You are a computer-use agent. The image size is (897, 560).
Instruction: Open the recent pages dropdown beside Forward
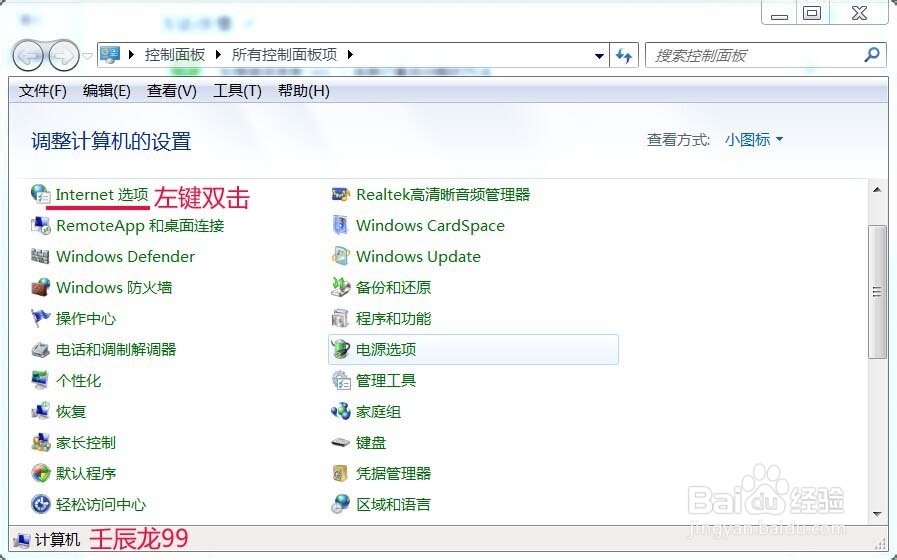pyautogui.click(x=87, y=56)
